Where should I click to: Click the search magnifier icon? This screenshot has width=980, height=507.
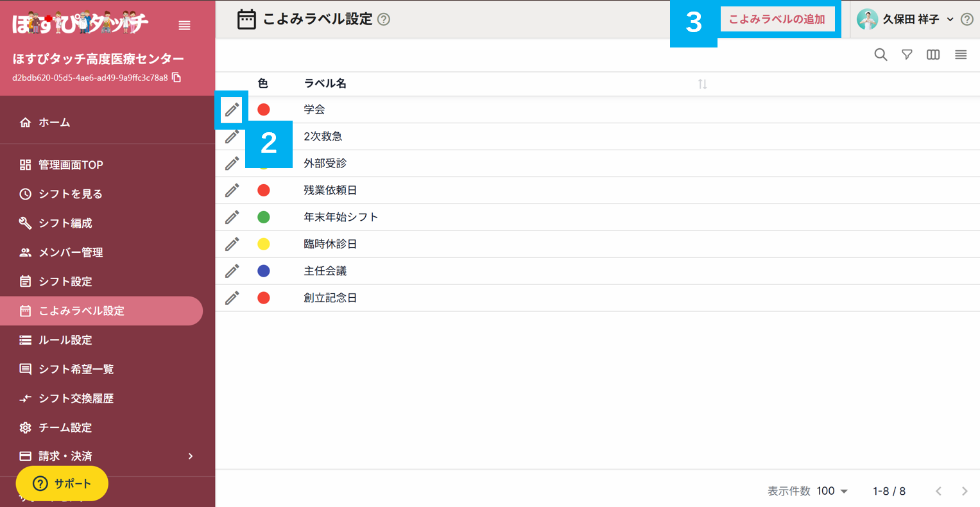click(x=881, y=55)
